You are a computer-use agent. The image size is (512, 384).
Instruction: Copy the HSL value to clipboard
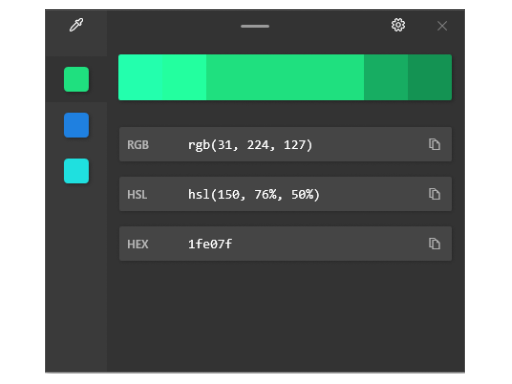pyautogui.click(x=434, y=194)
